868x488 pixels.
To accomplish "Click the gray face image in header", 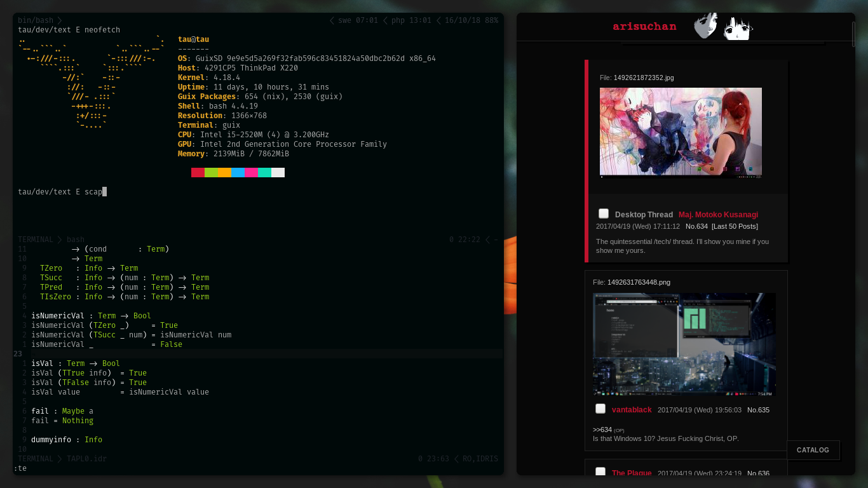I will pyautogui.click(x=705, y=27).
